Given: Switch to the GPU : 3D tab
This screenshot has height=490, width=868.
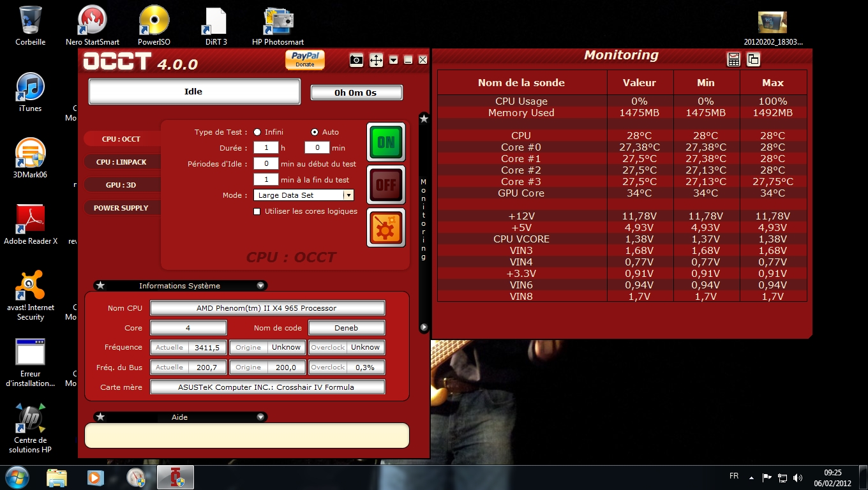Looking at the screenshot, I should pyautogui.click(x=121, y=185).
